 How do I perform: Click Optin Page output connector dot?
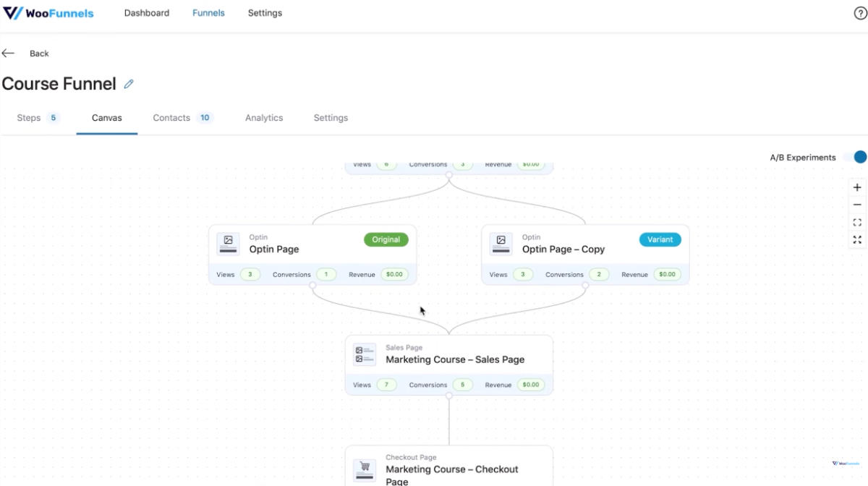(x=312, y=286)
